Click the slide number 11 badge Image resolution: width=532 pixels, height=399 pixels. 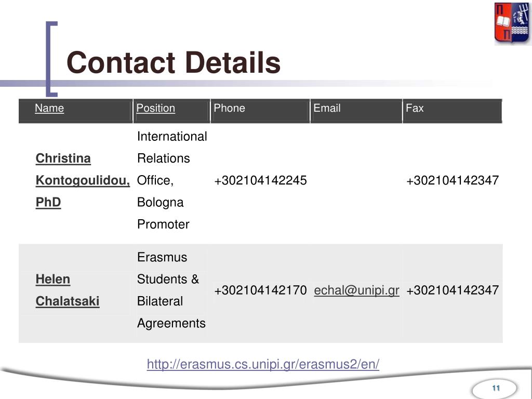tap(495, 388)
